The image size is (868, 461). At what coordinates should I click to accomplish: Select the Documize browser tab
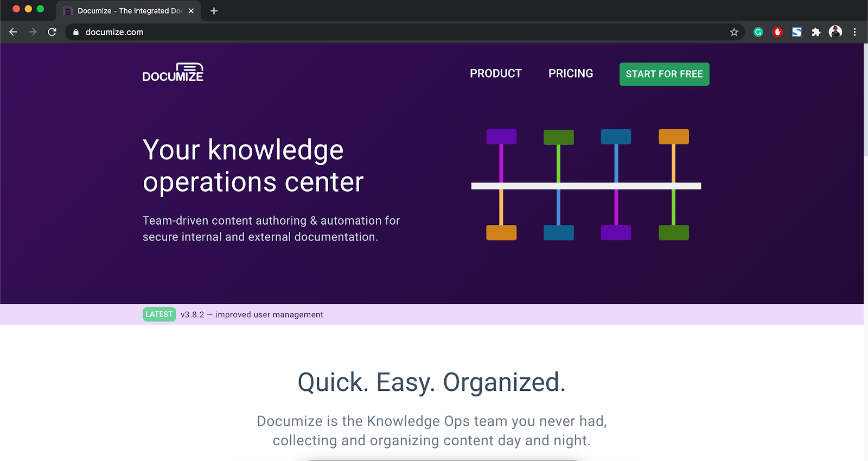point(129,11)
